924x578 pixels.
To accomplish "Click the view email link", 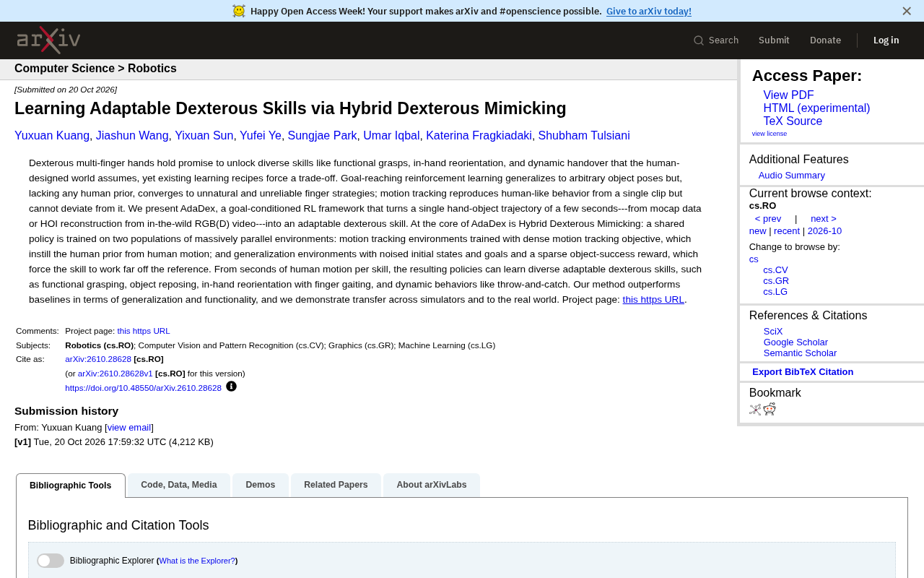I will 129,428.
